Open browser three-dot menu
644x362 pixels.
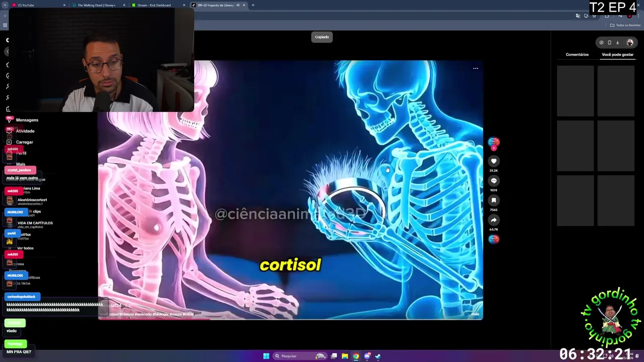638,16
